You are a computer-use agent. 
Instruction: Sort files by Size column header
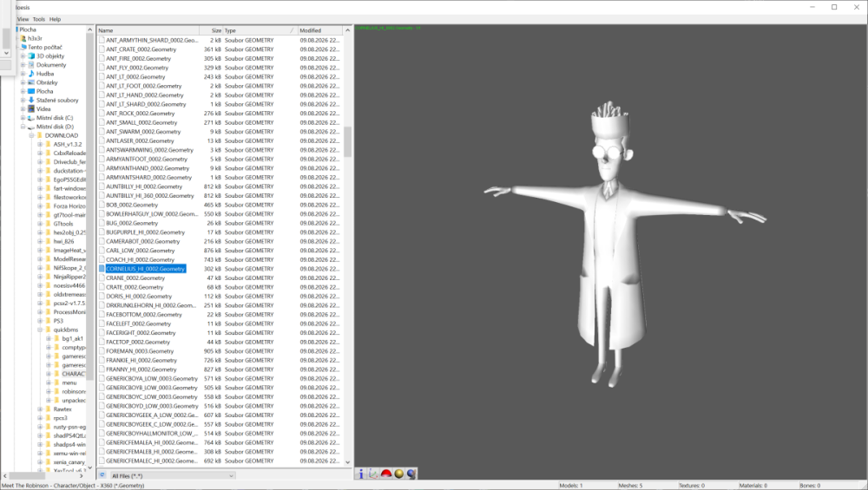212,30
